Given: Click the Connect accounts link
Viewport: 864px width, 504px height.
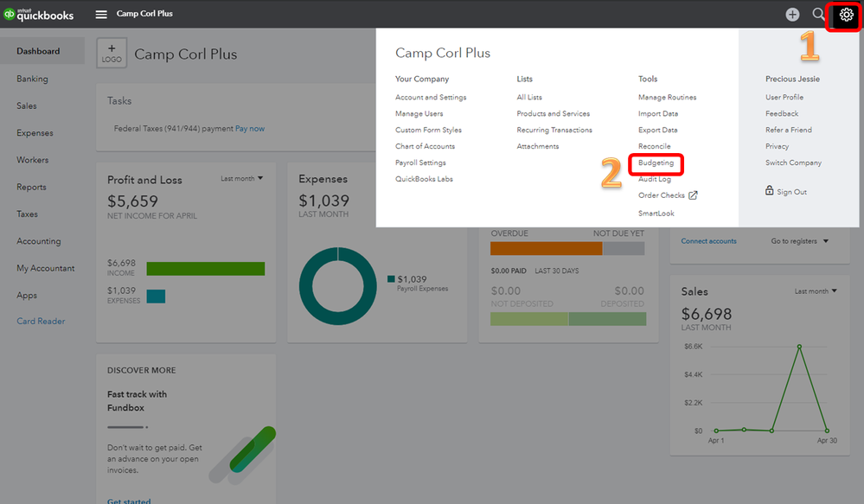Looking at the screenshot, I should [708, 241].
